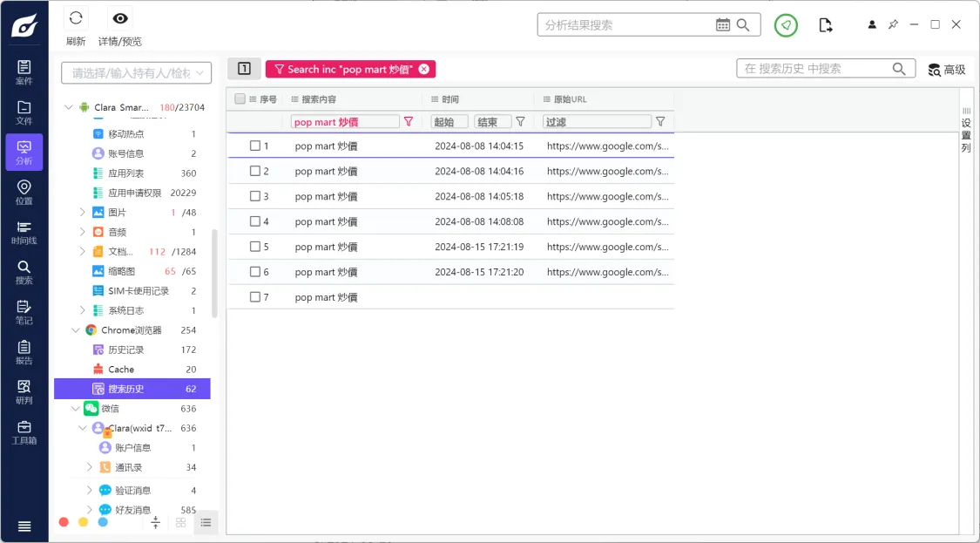The height and width of the screenshot is (543, 980).
Task: Collapse the 微信 tree node
Action: pyautogui.click(x=76, y=409)
